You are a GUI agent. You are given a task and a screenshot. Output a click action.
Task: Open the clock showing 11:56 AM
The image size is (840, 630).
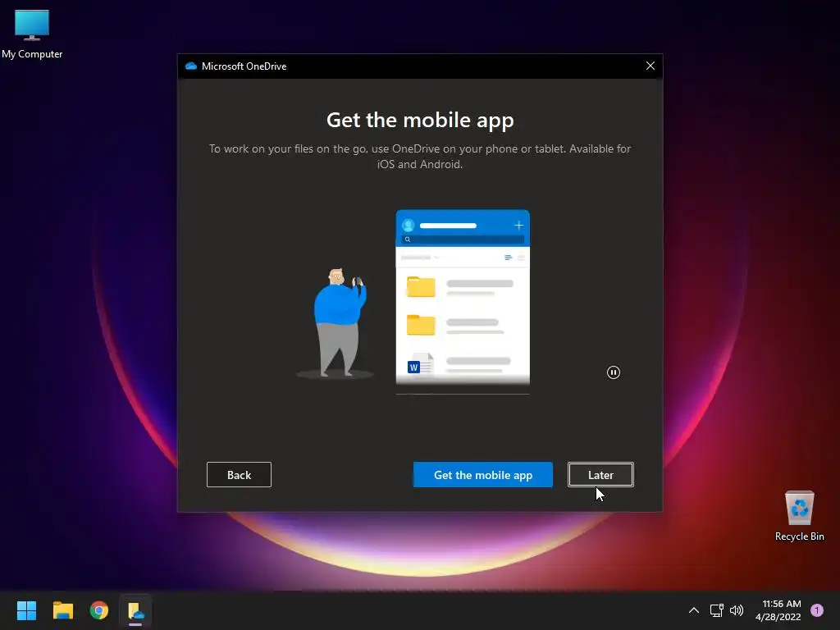[778, 610]
